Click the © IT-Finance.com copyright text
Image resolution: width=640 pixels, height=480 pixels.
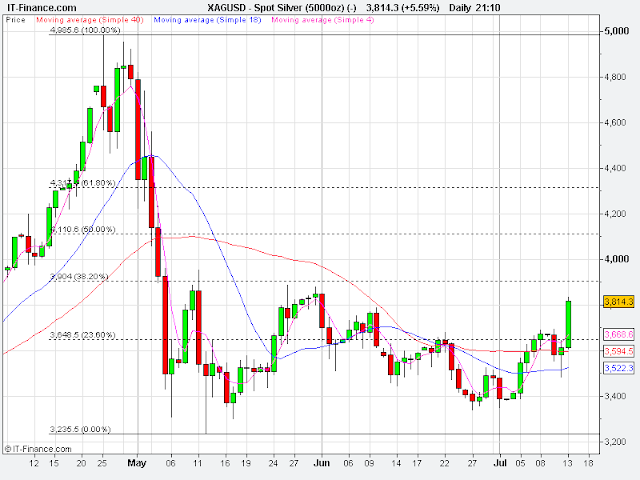point(38,449)
